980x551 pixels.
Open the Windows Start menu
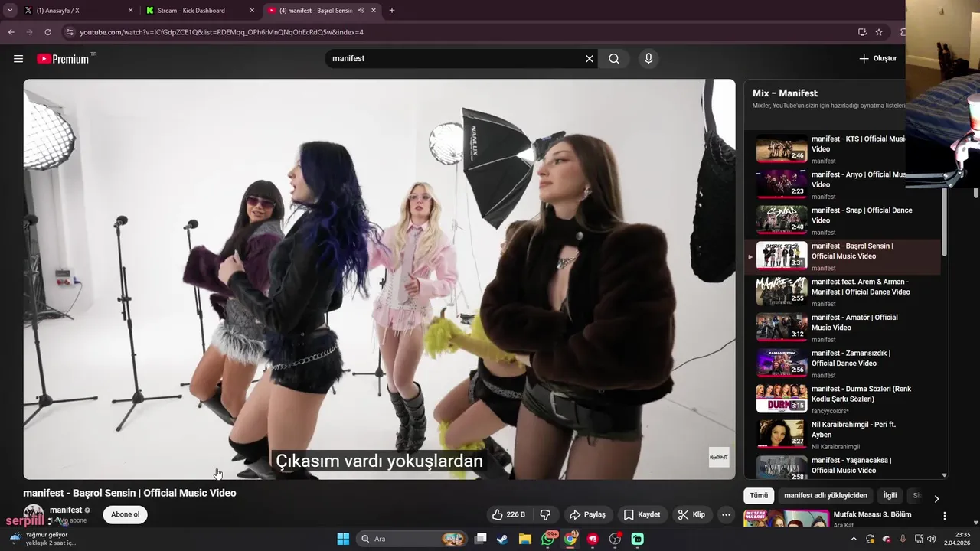(x=343, y=539)
